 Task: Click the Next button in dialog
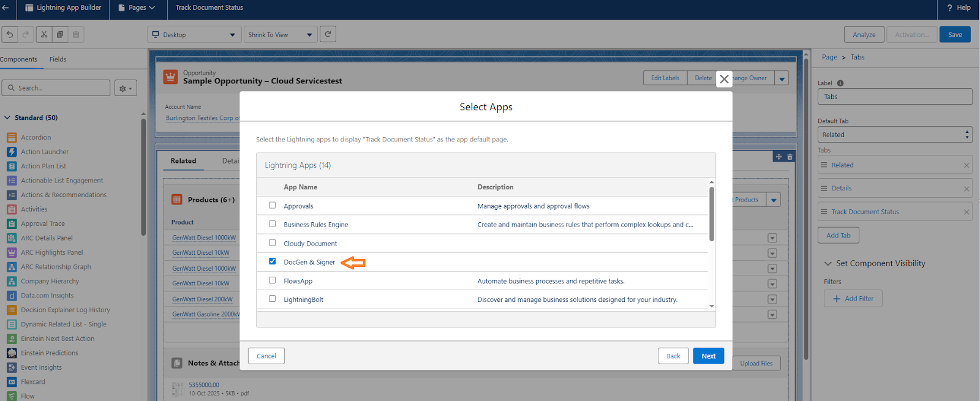[x=708, y=356]
